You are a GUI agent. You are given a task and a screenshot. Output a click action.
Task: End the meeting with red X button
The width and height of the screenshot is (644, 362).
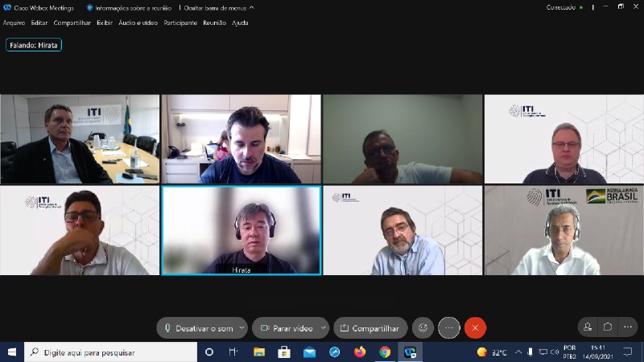coord(475,328)
